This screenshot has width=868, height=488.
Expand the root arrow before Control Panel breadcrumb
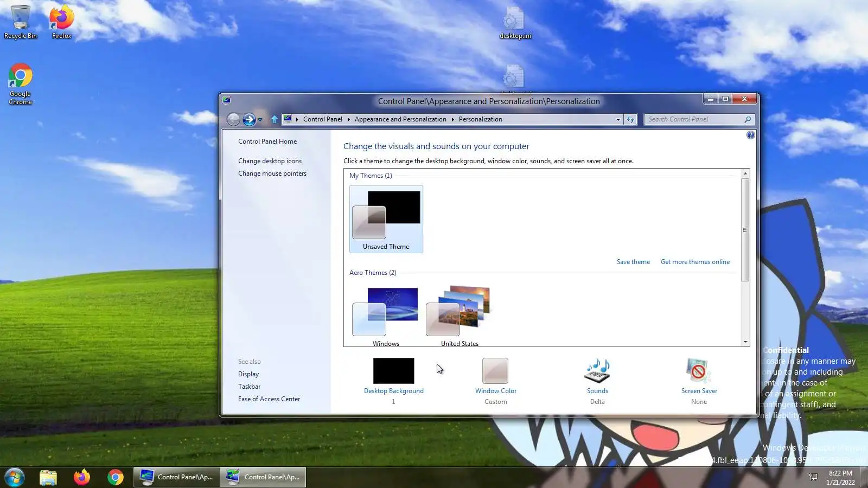pos(297,119)
